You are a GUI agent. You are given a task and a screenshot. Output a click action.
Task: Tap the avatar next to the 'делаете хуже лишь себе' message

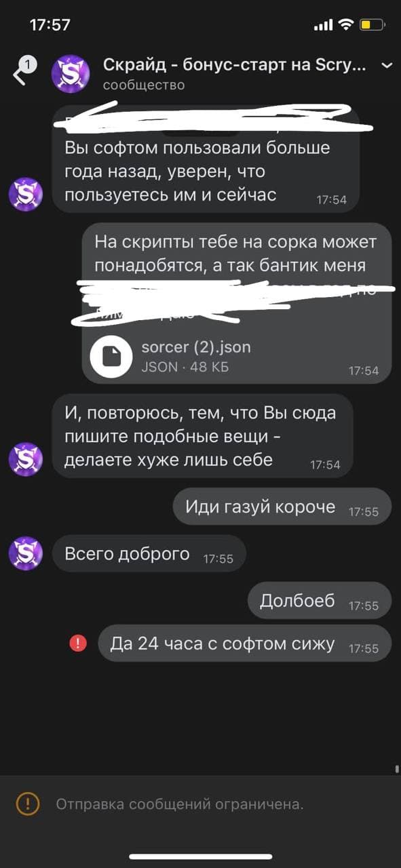26,459
